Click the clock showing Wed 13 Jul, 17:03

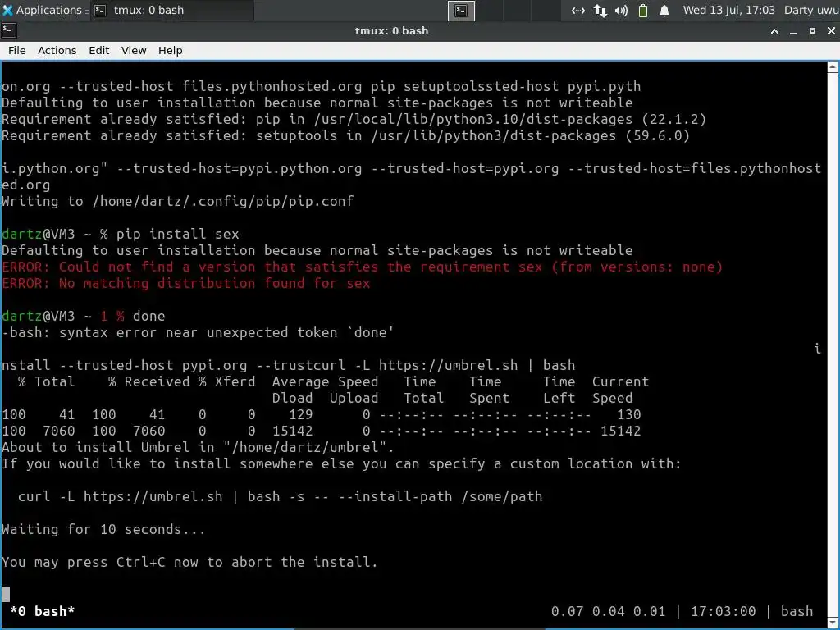[728, 10]
